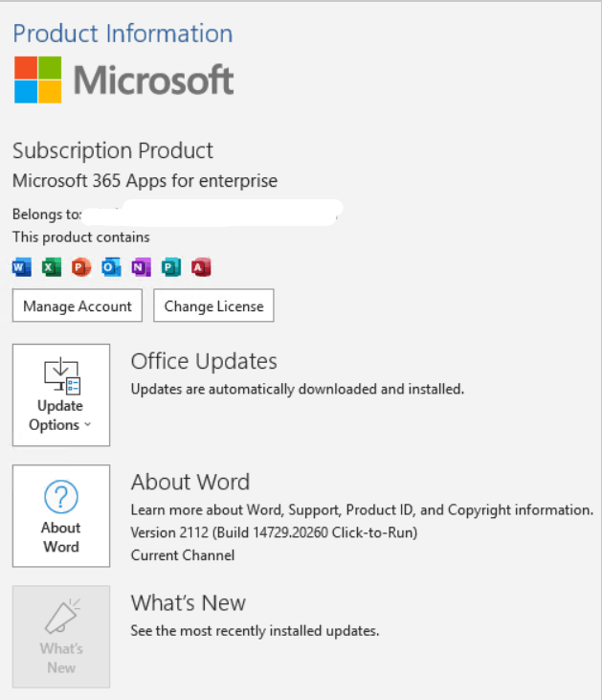Click the What's New button

61,637
